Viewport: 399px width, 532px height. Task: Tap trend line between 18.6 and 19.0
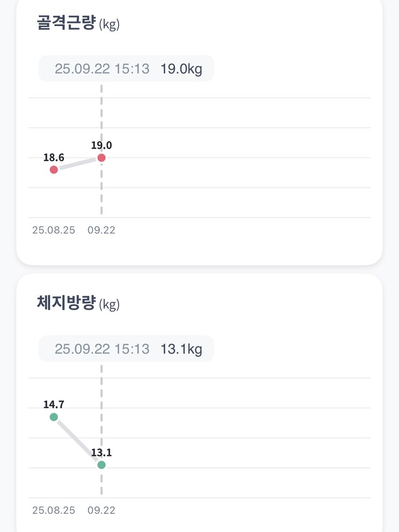78,164
